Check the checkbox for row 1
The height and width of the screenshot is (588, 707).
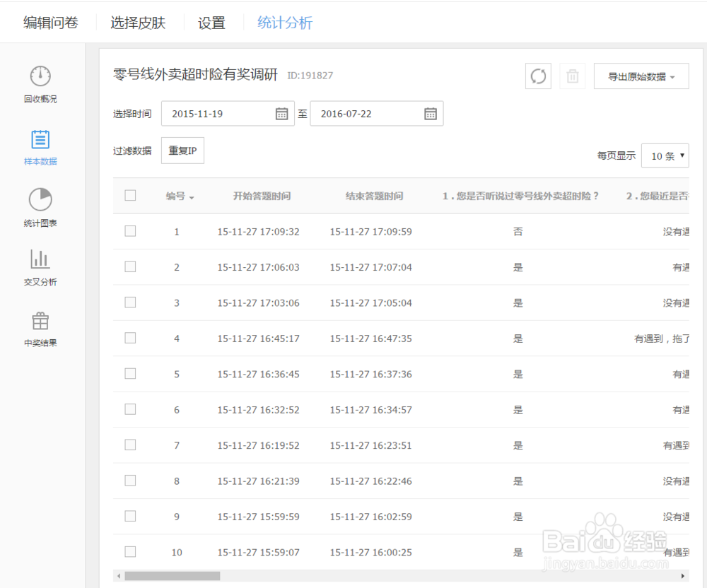click(x=130, y=231)
